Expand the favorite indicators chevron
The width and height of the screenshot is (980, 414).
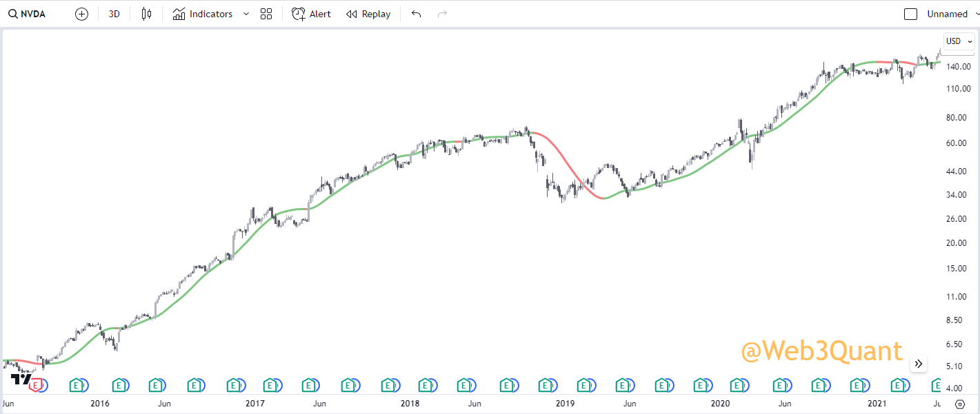click(x=246, y=14)
